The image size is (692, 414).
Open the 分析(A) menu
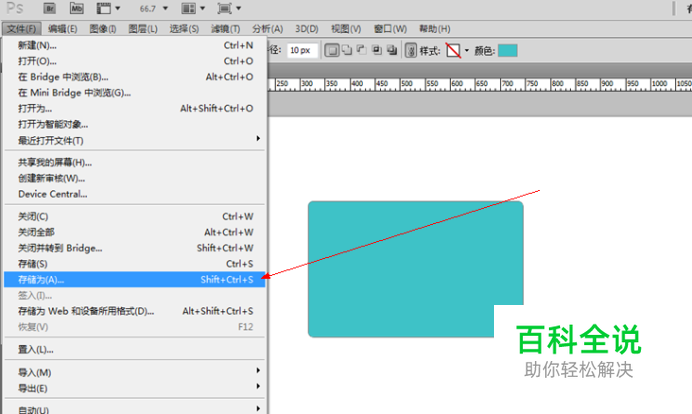tap(267, 29)
